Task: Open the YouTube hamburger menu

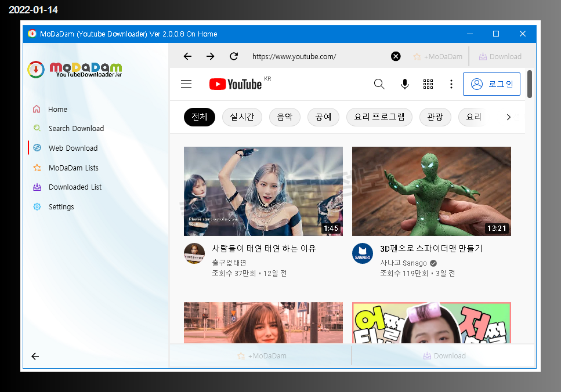Action: point(186,84)
